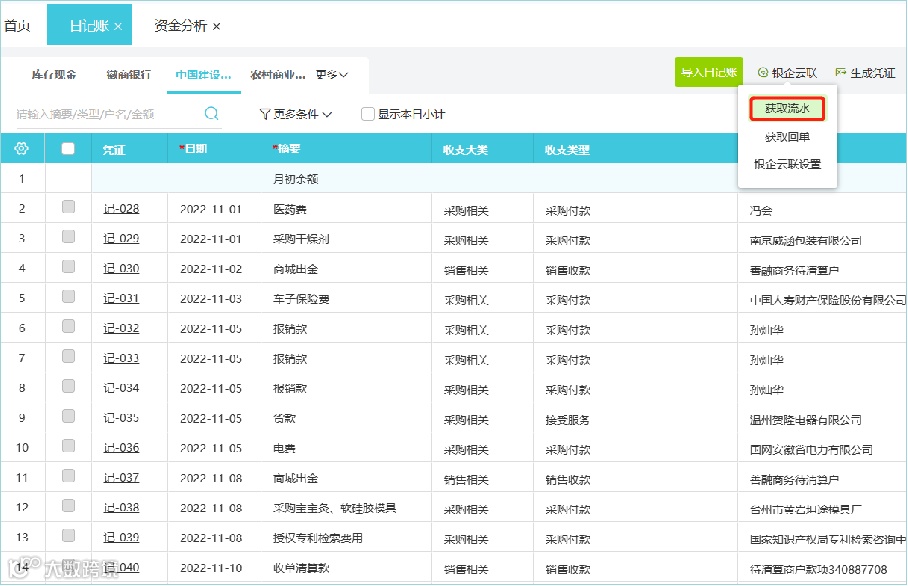Select the 月初余额 row cell
The width and height of the screenshot is (908, 586).
296,179
